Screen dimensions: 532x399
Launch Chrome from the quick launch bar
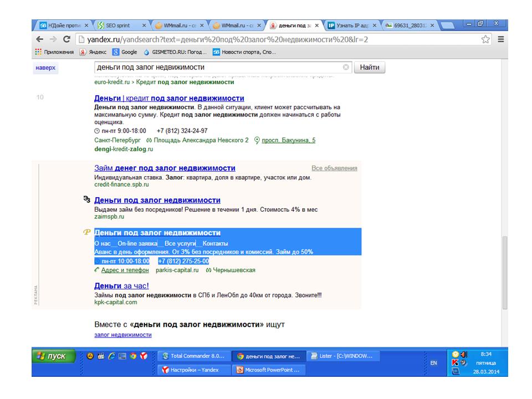(133, 356)
